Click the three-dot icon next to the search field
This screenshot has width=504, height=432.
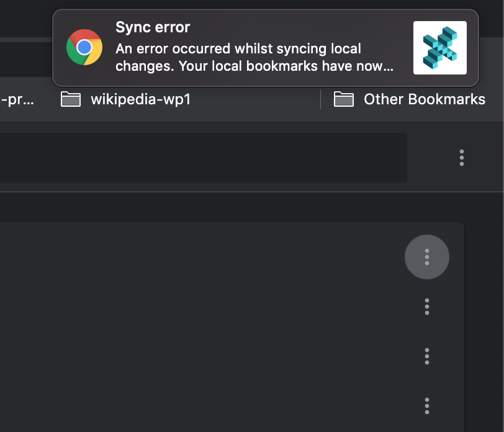[x=462, y=158]
